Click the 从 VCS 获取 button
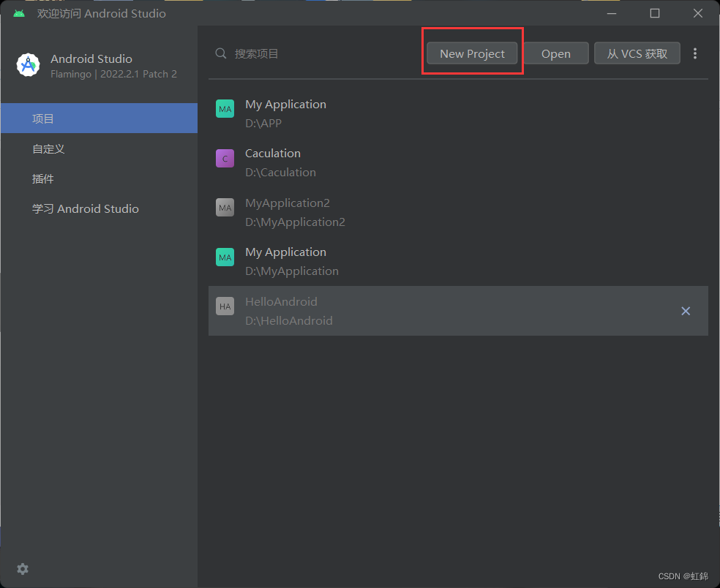720x588 pixels. click(x=637, y=53)
